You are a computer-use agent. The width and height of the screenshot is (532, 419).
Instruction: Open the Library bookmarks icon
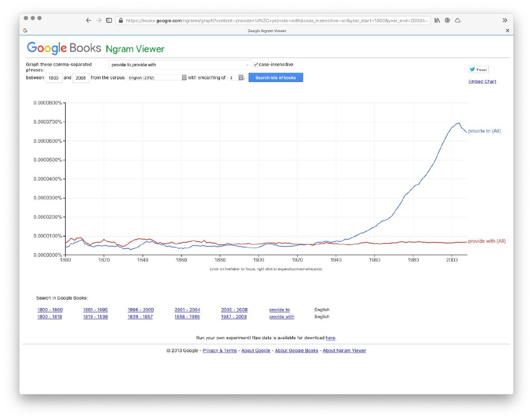click(437, 21)
